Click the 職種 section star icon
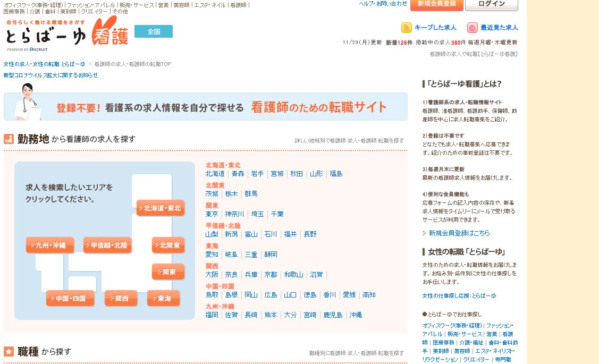The image size is (599, 364). pos(9,351)
